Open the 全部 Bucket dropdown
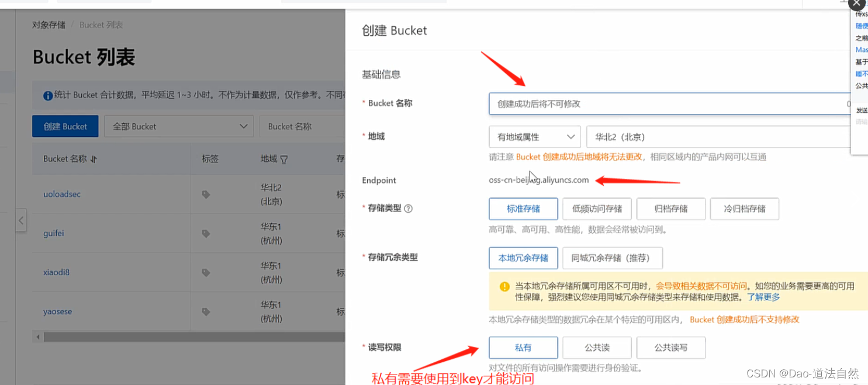This screenshot has height=385, width=868. click(178, 126)
